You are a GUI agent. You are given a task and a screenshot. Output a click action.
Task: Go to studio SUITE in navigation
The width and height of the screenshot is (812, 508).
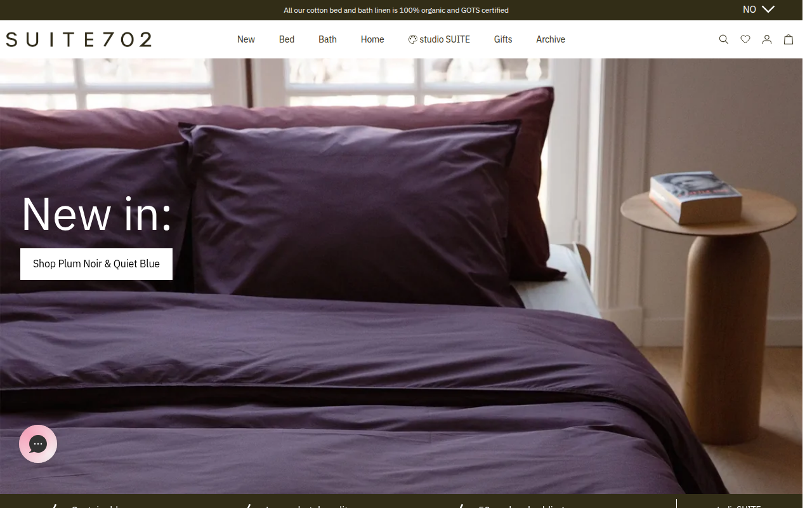(439, 39)
